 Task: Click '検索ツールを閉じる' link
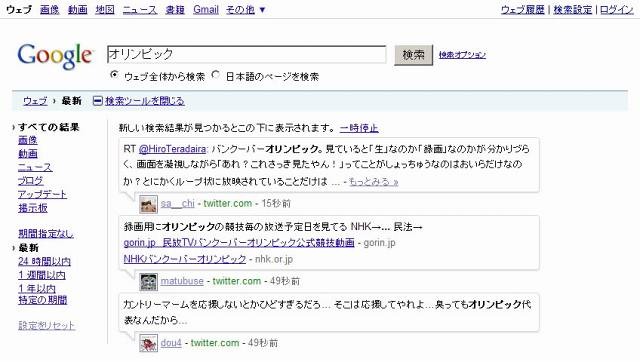pos(145,101)
